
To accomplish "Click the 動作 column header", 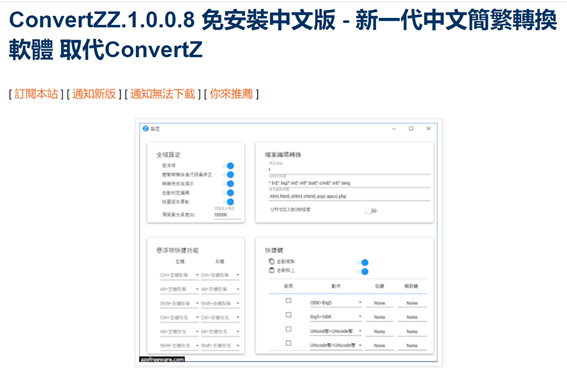I will (336, 286).
